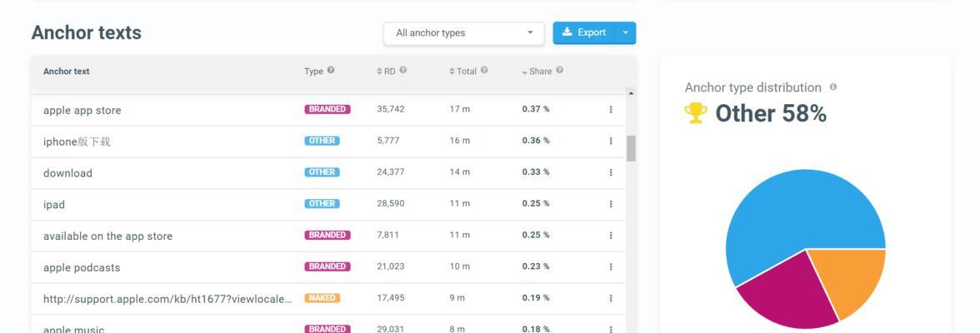Open info icon next to Total column
980x333 pixels.
point(484,70)
